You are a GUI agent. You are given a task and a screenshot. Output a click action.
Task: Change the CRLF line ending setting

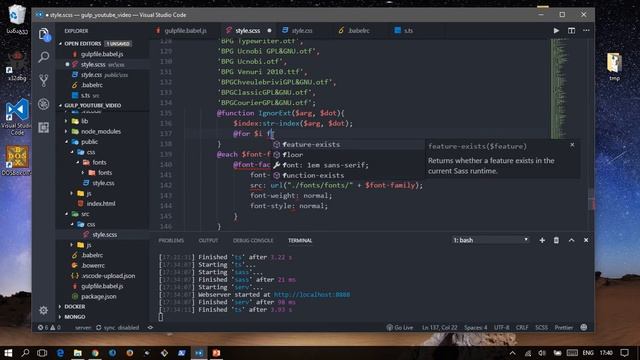[x=522, y=327]
